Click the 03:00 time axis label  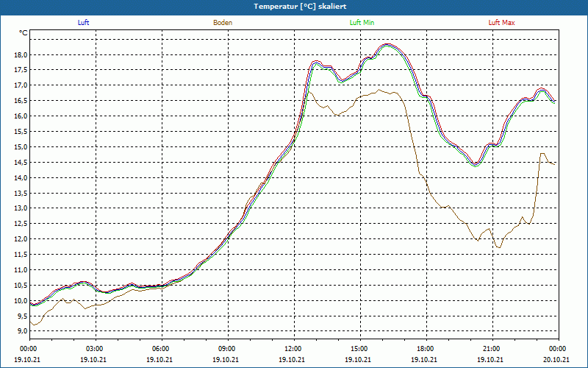click(x=96, y=349)
